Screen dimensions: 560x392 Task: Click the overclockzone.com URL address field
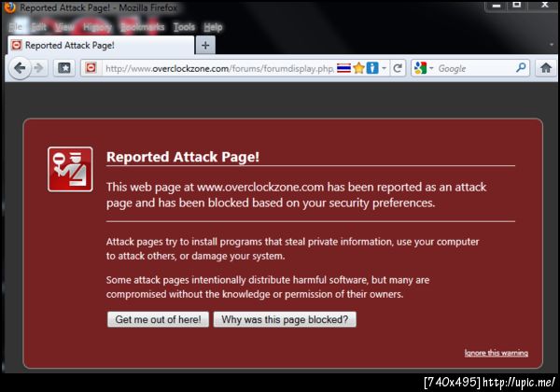(x=219, y=68)
